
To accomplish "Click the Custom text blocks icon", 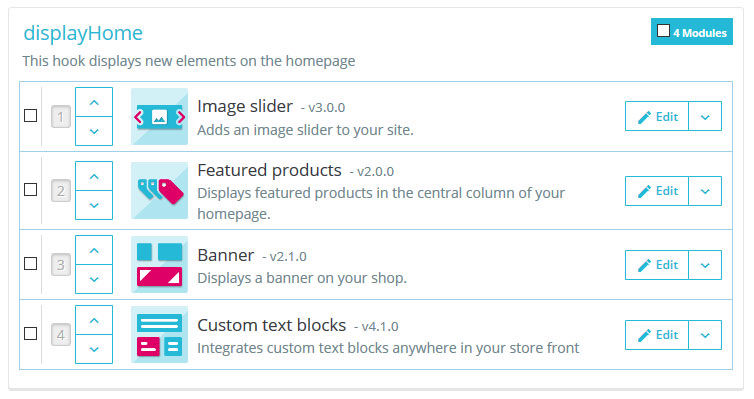I will click(x=159, y=335).
